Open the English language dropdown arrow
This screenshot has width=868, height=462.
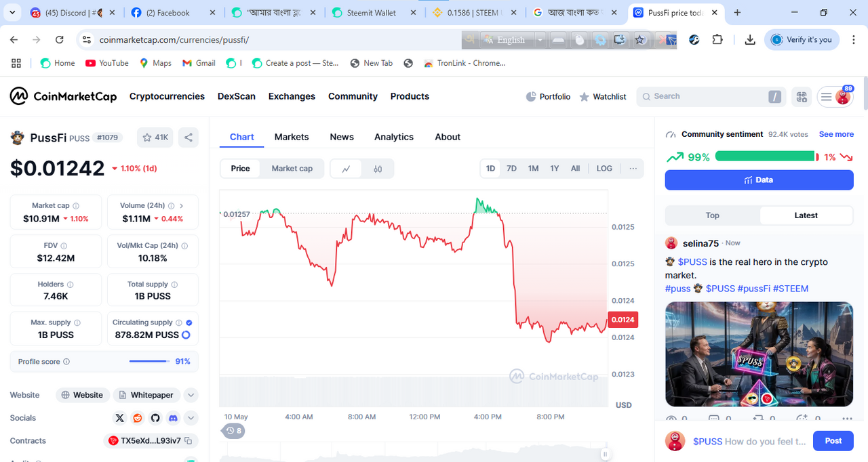540,40
